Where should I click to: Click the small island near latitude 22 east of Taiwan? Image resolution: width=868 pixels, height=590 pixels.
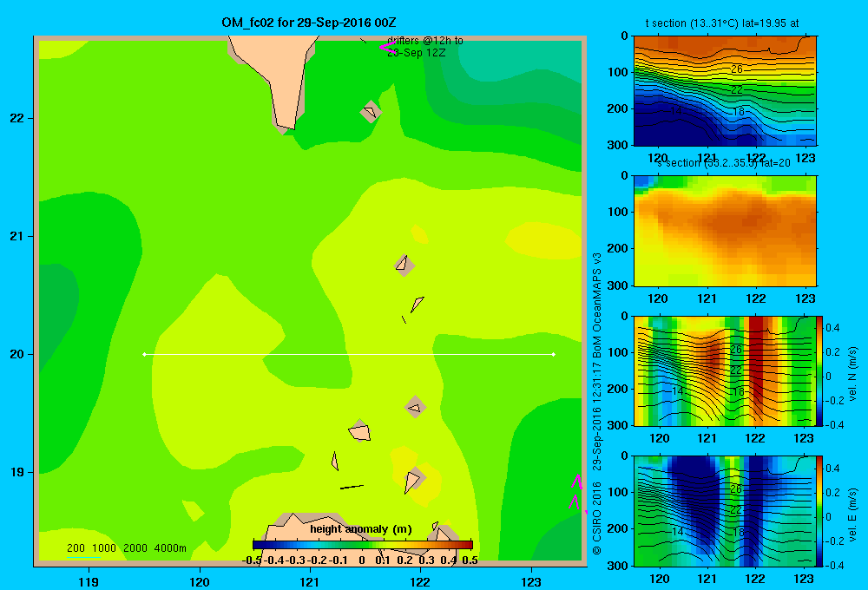(371, 111)
